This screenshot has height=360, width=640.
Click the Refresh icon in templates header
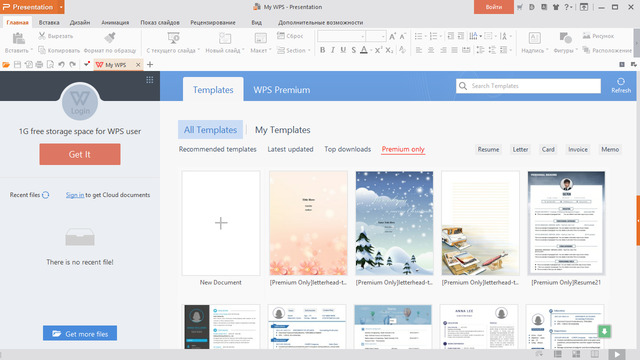(x=621, y=82)
